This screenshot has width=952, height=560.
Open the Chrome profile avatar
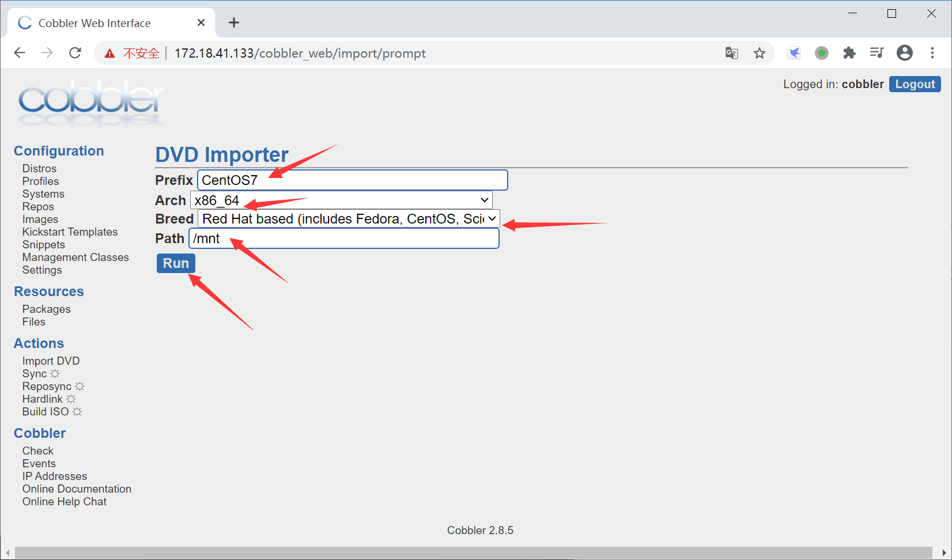point(905,53)
